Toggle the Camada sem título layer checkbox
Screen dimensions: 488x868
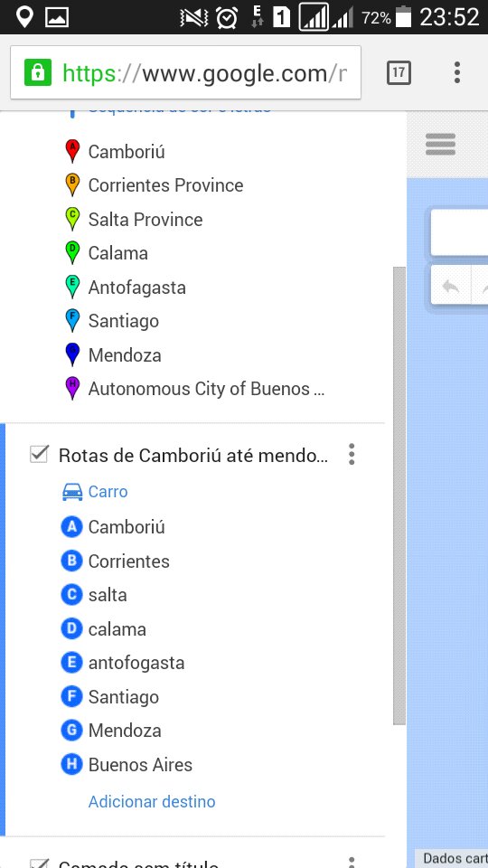(39, 863)
